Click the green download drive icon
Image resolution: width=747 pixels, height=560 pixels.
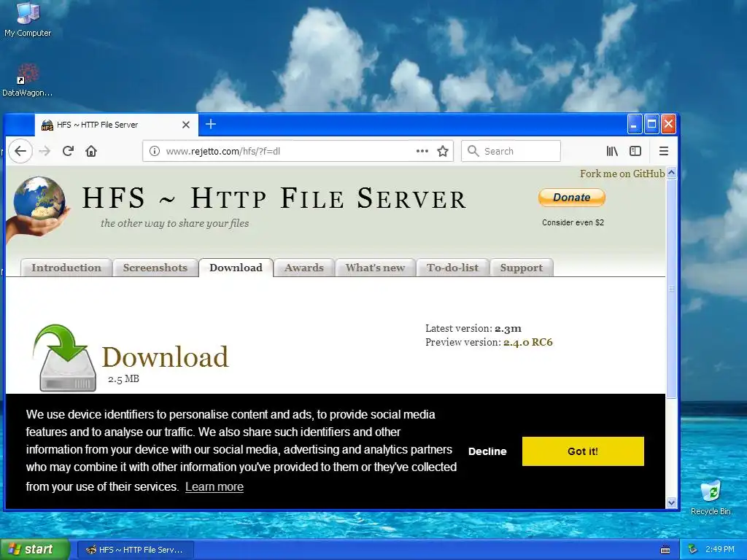[65, 358]
